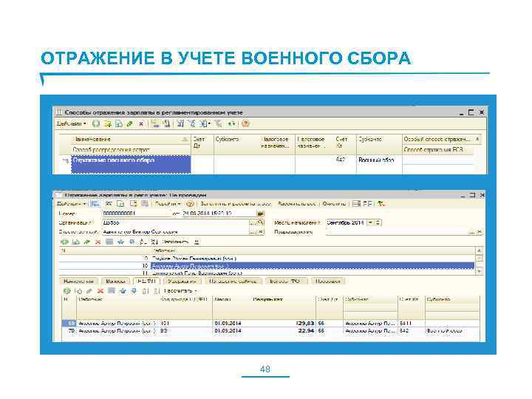Switch to the НДФЛ tab

click(x=146, y=282)
